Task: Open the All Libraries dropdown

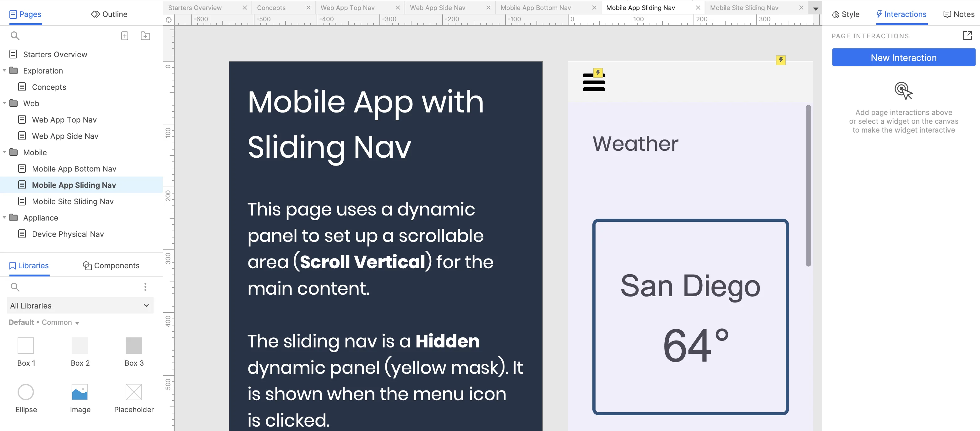Action: coord(80,306)
